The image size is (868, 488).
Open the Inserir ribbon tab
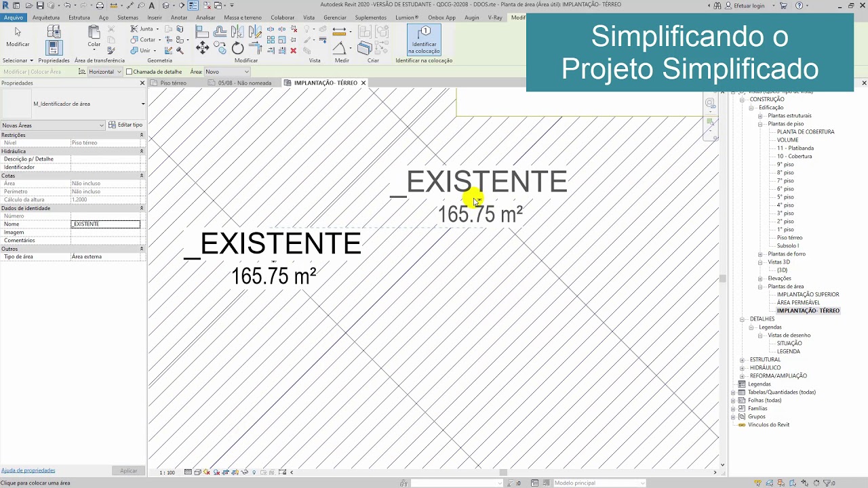(x=155, y=18)
